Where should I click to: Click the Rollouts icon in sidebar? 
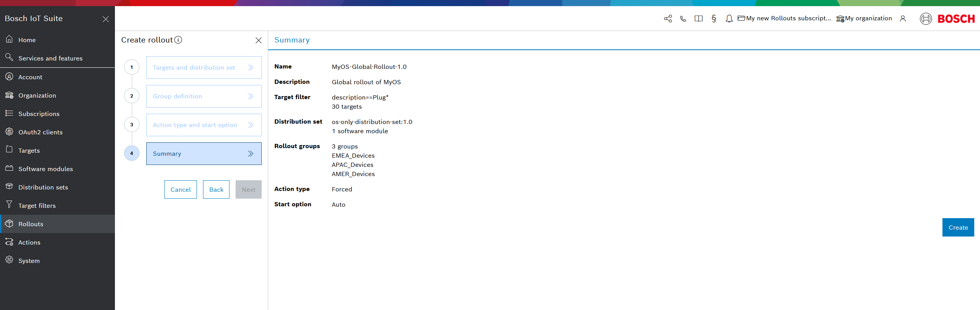point(9,224)
